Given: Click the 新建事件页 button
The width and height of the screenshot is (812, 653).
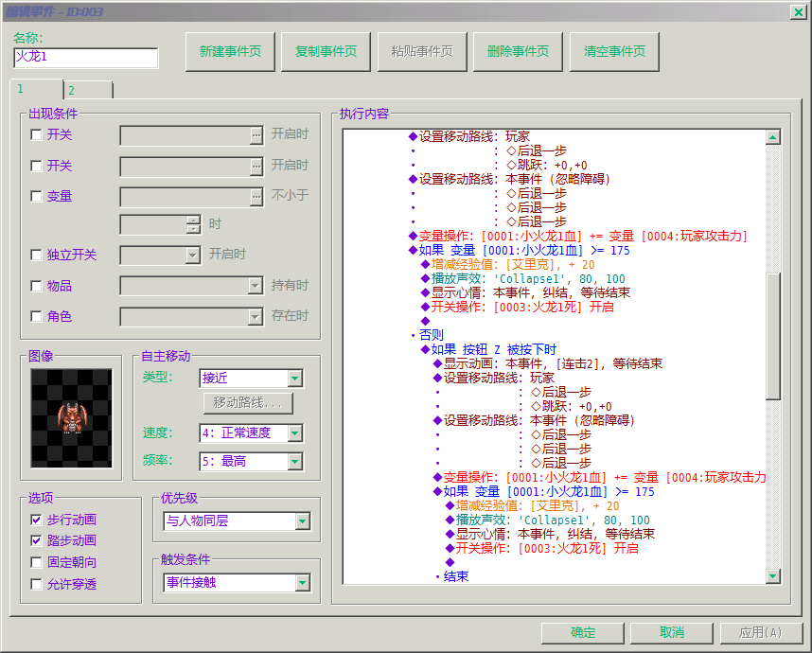Looking at the screenshot, I should point(230,52).
